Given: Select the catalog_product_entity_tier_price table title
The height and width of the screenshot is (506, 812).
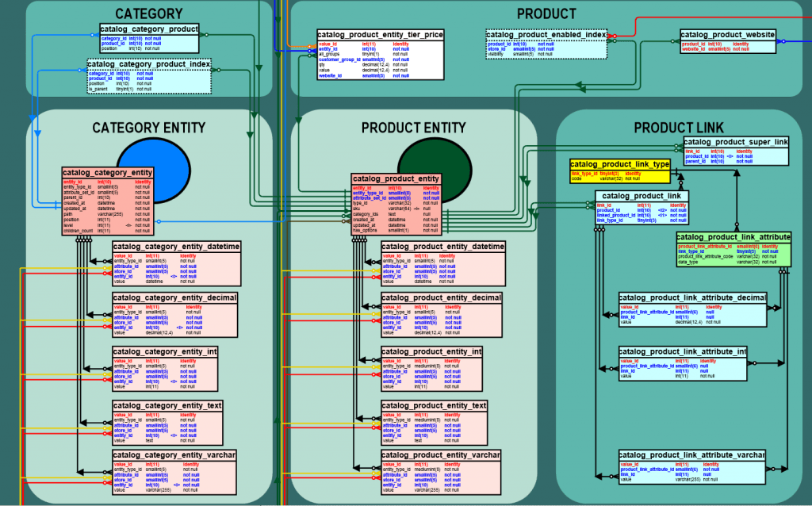Looking at the screenshot, I should (x=380, y=35).
